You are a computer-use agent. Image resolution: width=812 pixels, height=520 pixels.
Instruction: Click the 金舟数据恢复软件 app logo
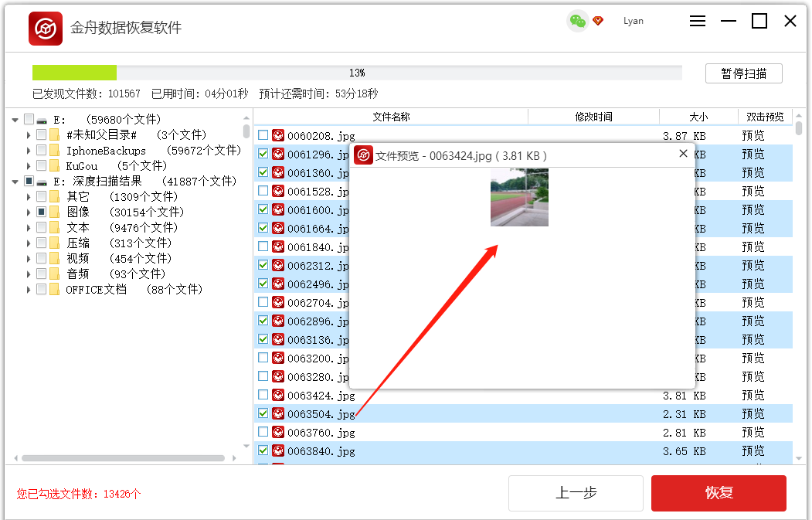click(x=45, y=29)
